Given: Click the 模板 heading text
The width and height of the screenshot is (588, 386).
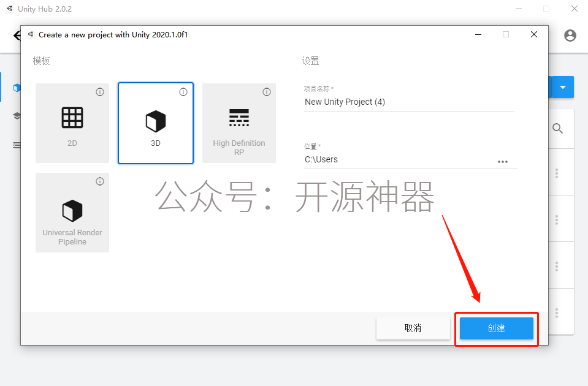Looking at the screenshot, I should (x=41, y=61).
